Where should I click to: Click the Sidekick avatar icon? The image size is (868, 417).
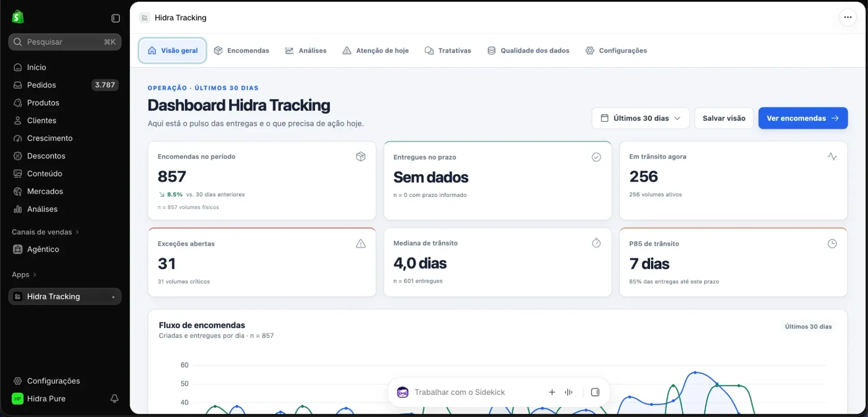402,392
